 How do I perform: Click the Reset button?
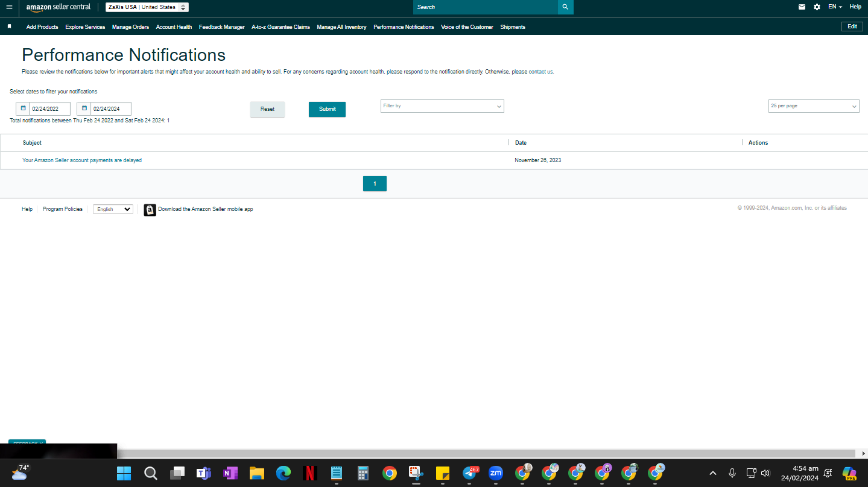coord(267,109)
